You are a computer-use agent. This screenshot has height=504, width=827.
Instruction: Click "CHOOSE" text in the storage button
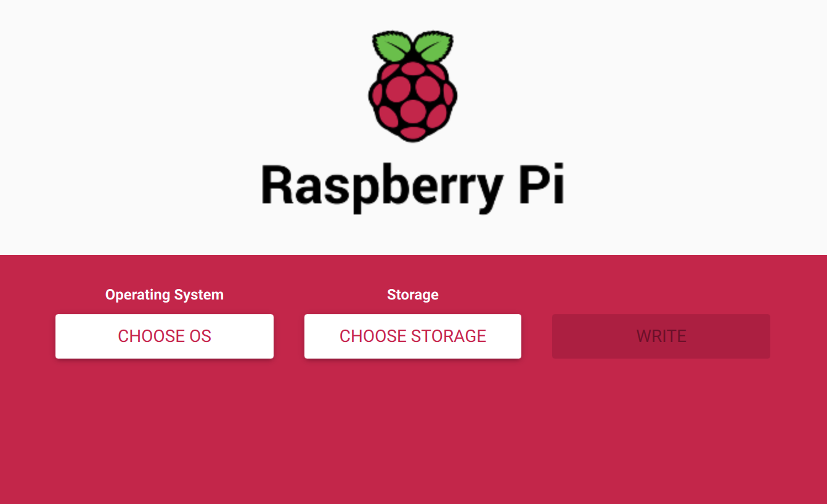click(373, 336)
